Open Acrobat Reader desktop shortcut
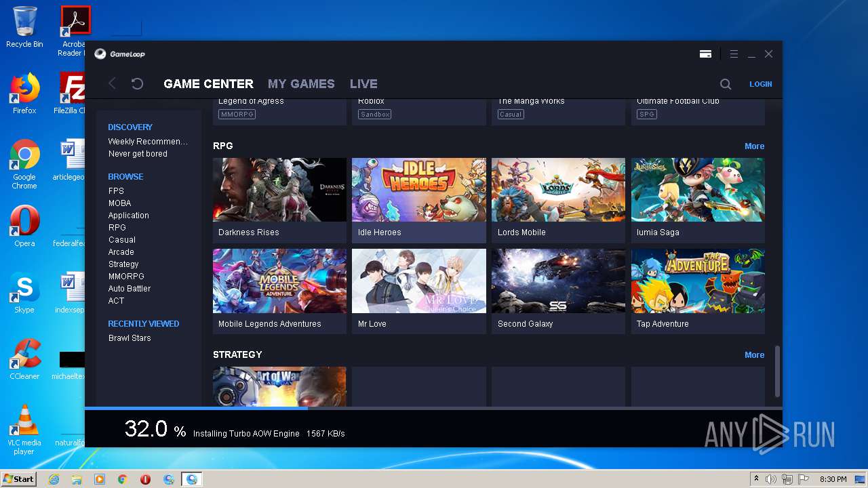The width and height of the screenshot is (868, 488). 73,31
